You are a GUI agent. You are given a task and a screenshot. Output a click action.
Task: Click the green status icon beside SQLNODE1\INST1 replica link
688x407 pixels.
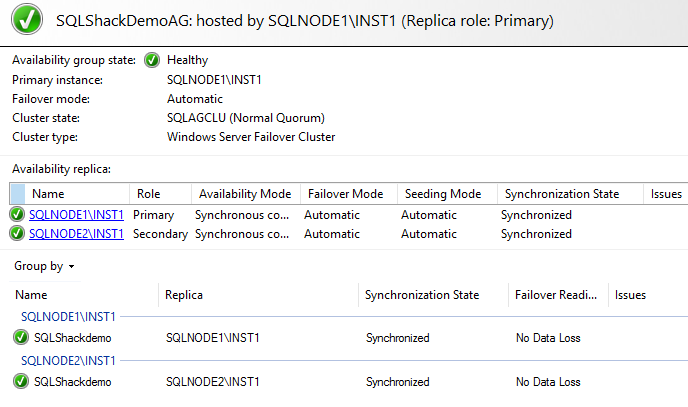pyautogui.click(x=17, y=215)
